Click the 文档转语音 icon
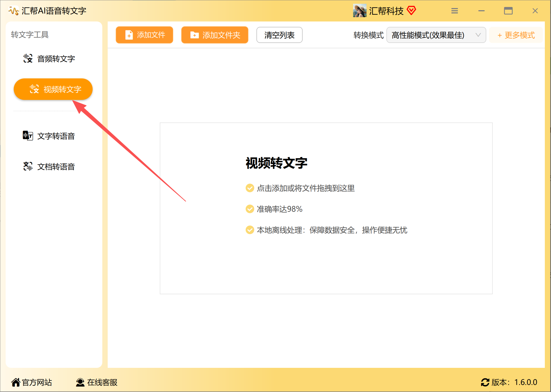The image size is (551, 392). click(28, 166)
